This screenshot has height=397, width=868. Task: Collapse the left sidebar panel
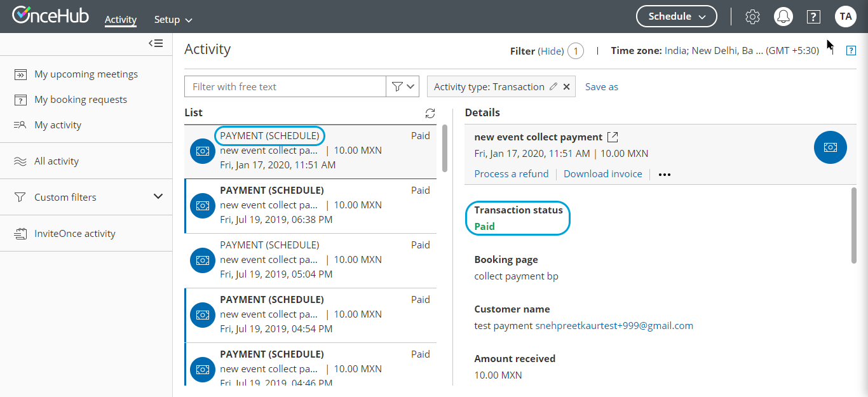coord(156,43)
